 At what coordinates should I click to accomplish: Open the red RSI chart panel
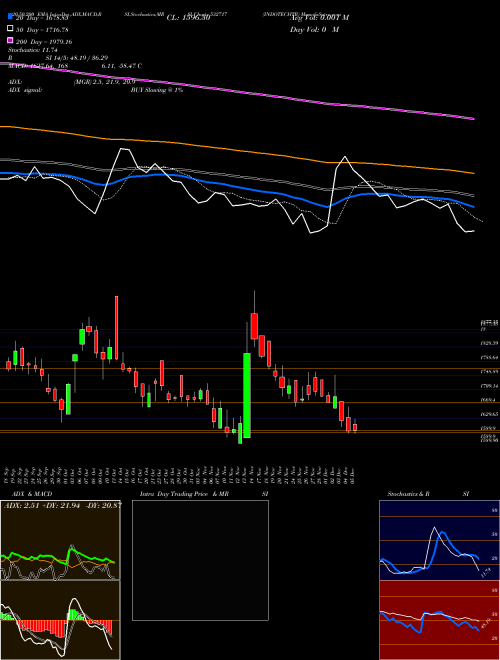(x=439, y=620)
